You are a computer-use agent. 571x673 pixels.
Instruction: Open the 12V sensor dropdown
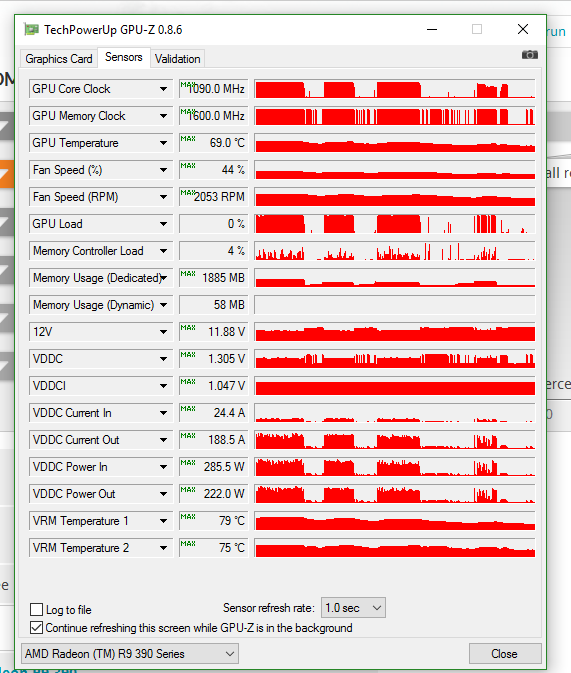163,332
